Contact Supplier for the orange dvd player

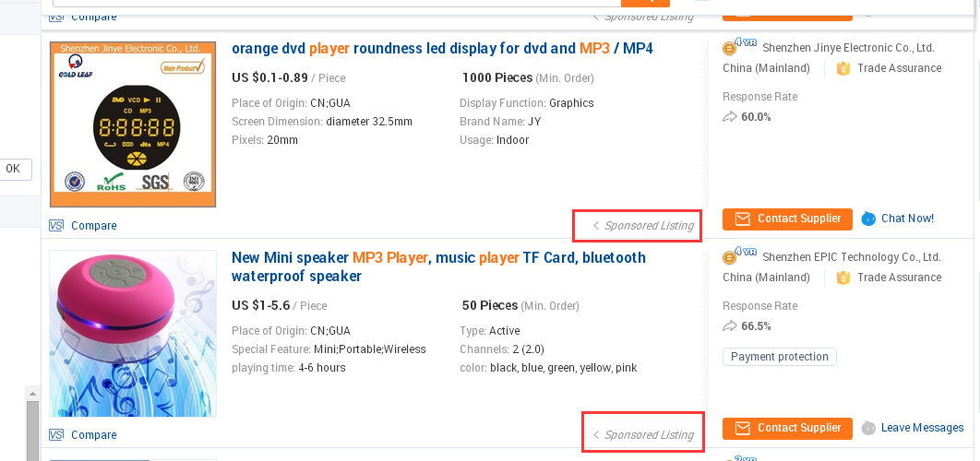point(787,219)
